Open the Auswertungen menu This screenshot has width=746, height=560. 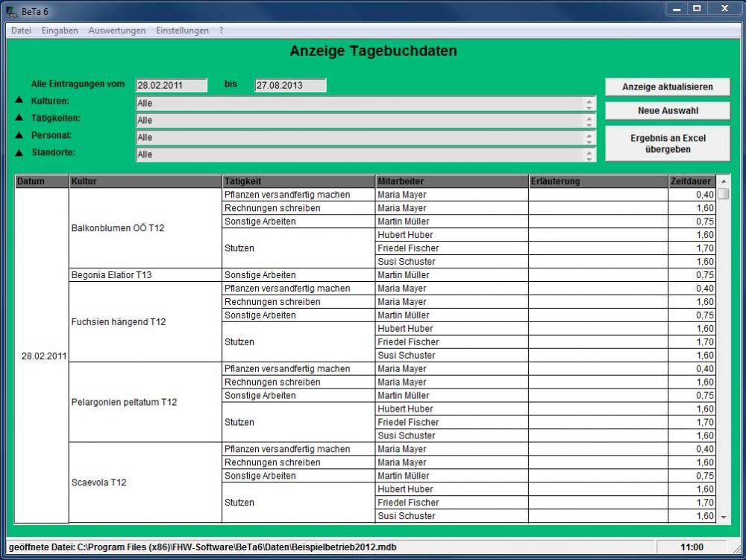[116, 31]
